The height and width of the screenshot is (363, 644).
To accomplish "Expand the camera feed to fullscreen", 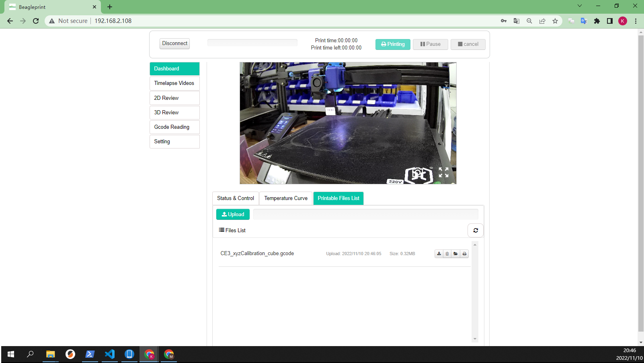I will (443, 173).
